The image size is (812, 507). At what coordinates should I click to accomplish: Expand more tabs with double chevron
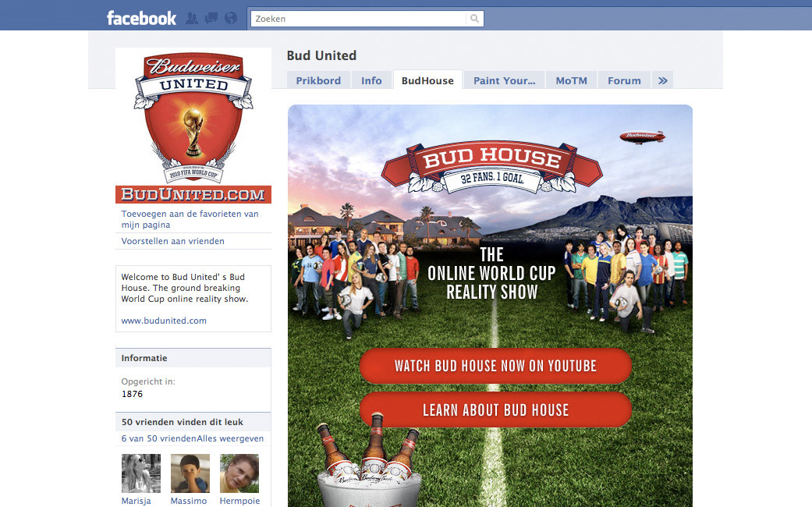tap(662, 80)
